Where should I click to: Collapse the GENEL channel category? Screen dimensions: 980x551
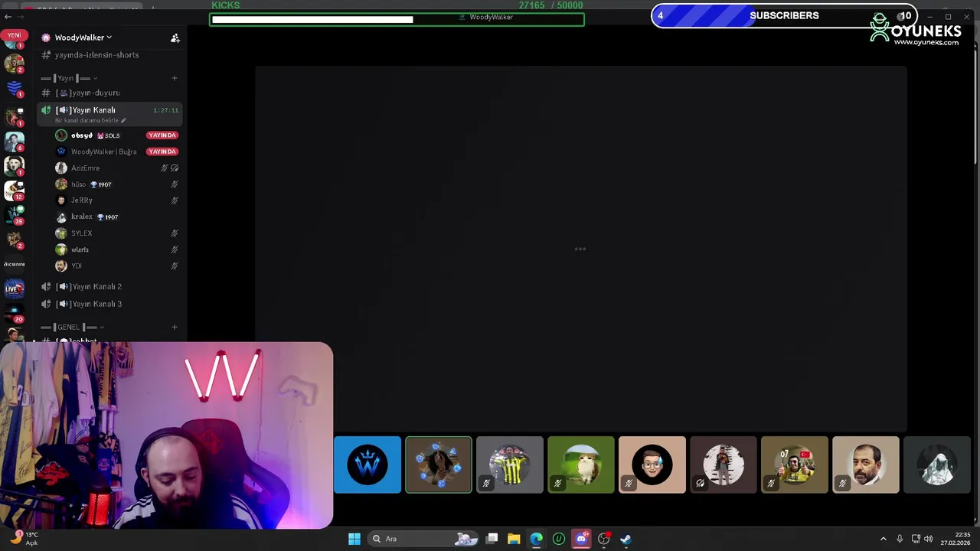point(73,328)
